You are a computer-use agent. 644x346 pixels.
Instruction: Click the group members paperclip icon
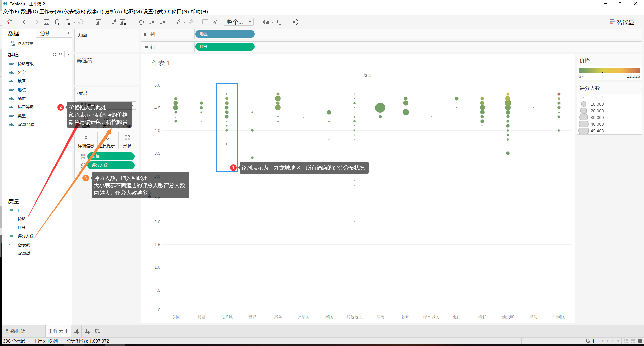pyautogui.click(x=191, y=22)
